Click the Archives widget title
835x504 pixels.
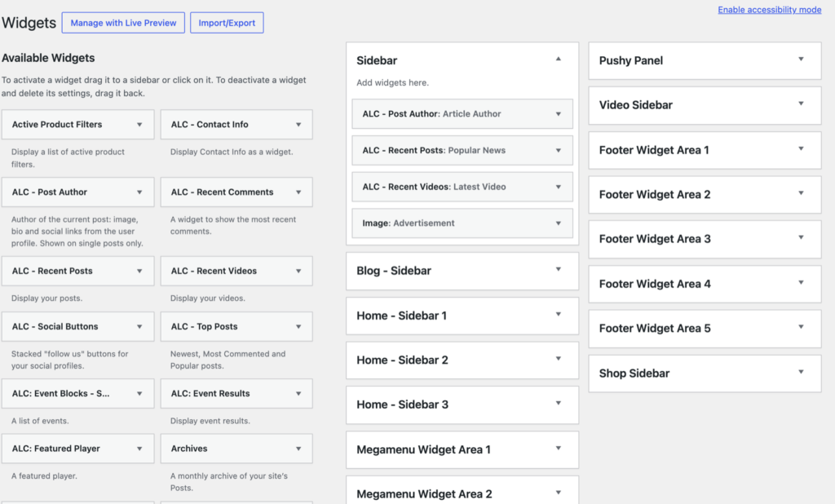click(189, 448)
